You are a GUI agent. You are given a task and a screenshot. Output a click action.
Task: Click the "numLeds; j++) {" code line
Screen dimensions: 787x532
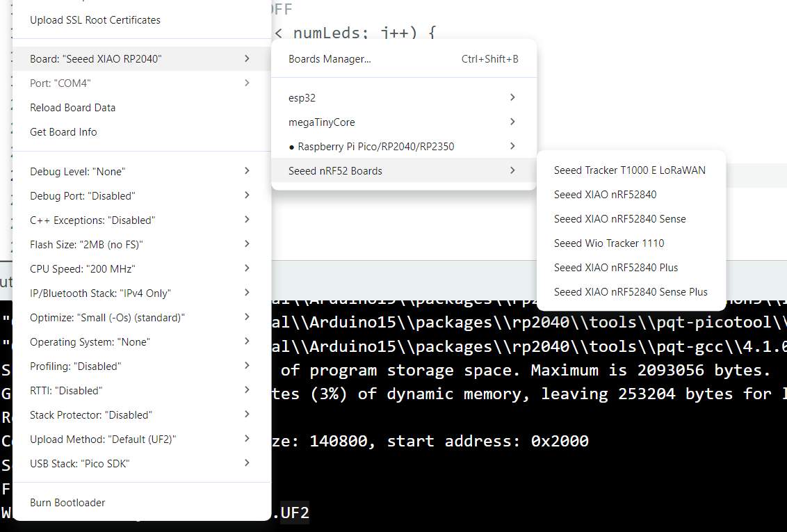(364, 33)
